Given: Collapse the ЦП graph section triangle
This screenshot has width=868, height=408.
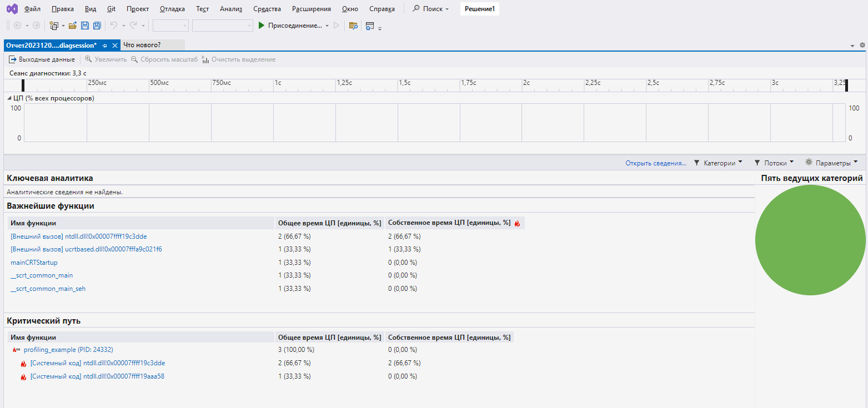Looking at the screenshot, I should pos(9,98).
